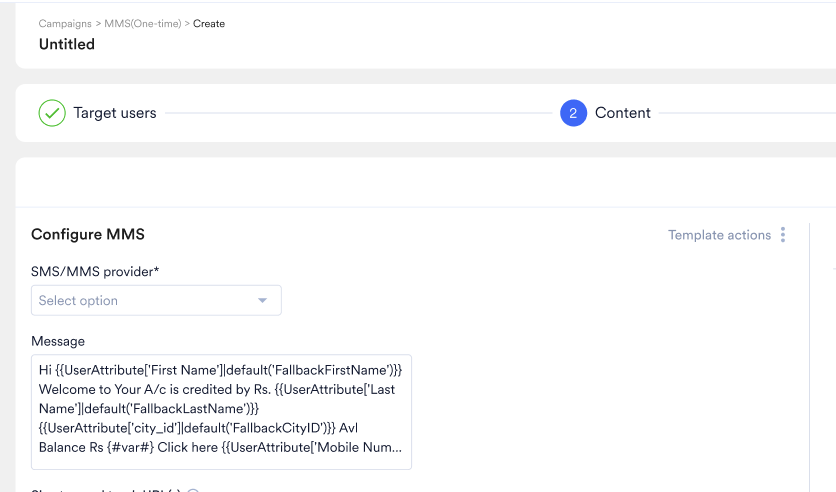Open MMS(One-time) breadcrumb link
Image resolution: width=836 pixels, height=492 pixels.
coord(143,23)
